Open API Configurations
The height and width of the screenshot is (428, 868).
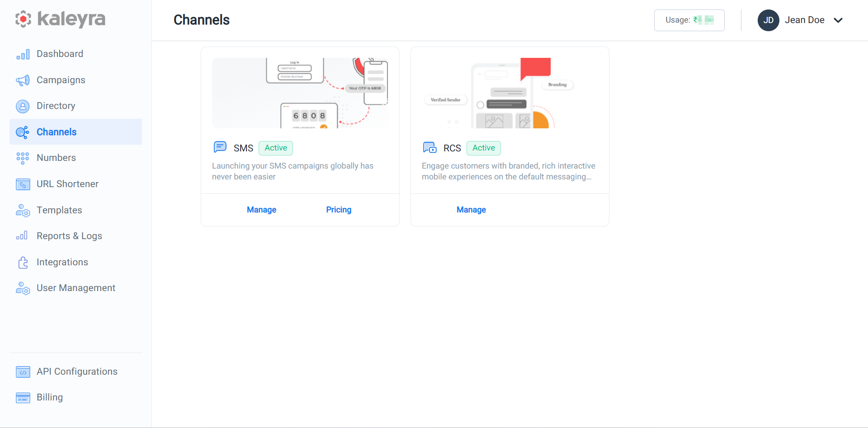75,372
